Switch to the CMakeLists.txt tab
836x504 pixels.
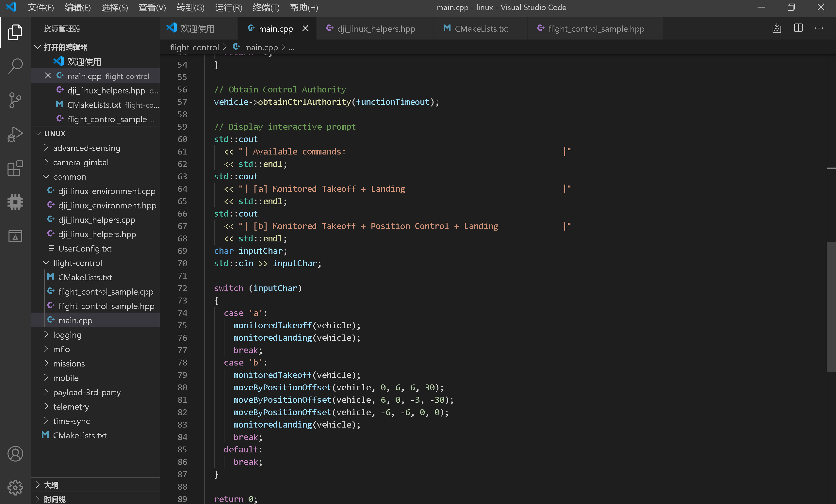point(481,29)
